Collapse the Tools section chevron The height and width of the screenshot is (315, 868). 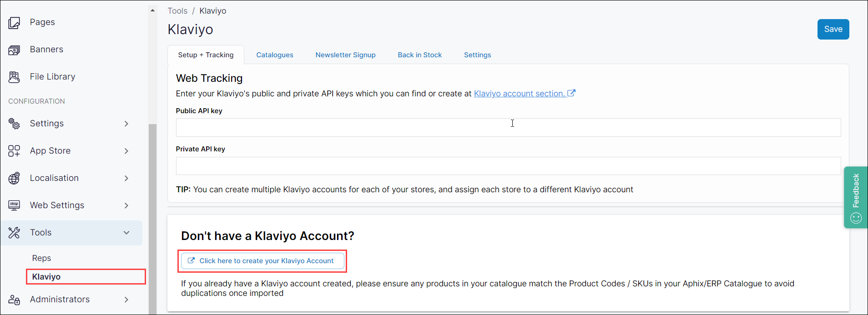click(126, 233)
